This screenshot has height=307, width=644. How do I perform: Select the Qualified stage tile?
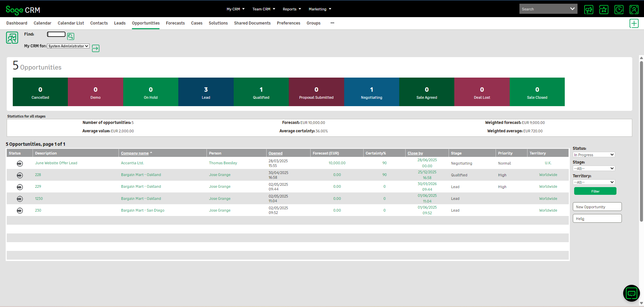[261, 92]
